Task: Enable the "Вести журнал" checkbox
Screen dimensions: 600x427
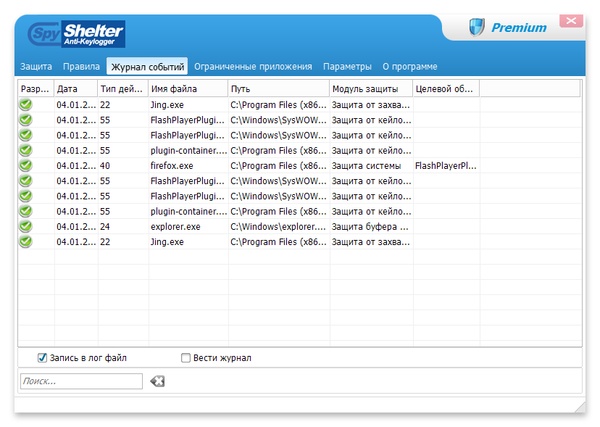Action: [186, 357]
